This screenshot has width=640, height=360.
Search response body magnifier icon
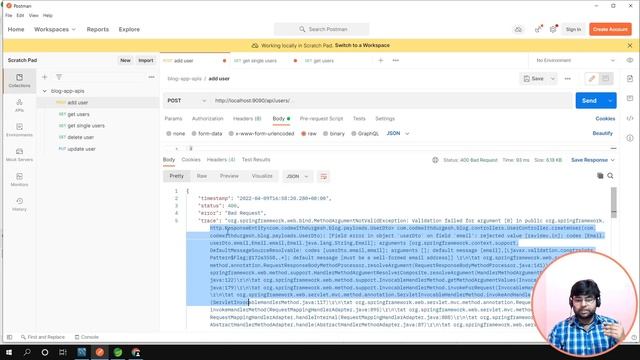tap(610, 176)
